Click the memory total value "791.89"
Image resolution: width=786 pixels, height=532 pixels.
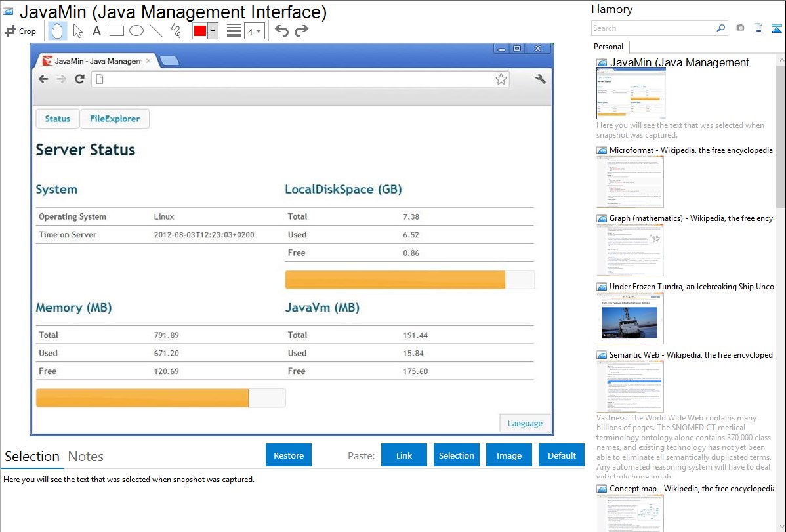[x=167, y=335]
